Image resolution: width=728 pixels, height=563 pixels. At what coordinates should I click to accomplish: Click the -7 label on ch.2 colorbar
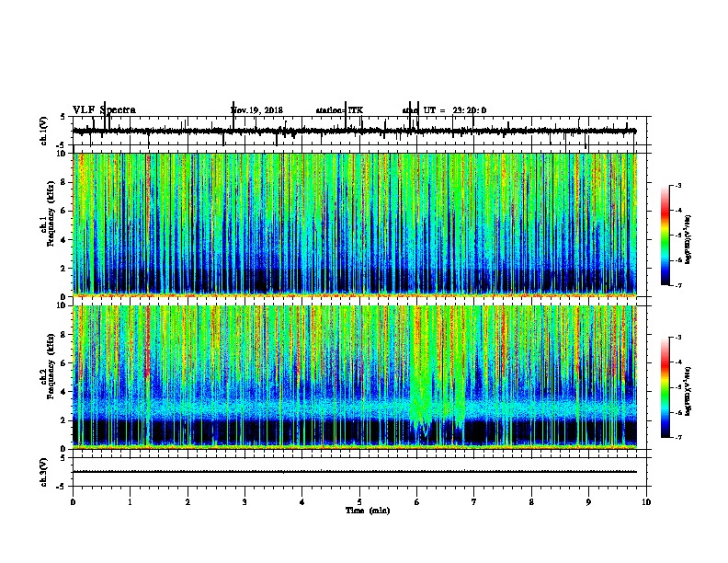(x=677, y=437)
